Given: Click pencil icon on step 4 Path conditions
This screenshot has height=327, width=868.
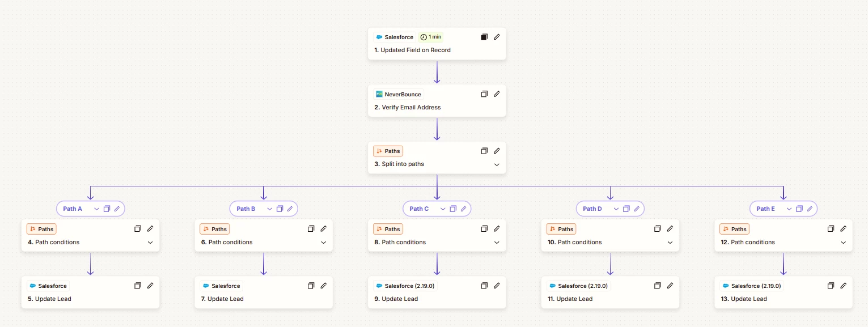Looking at the screenshot, I should tap(150, 229).
